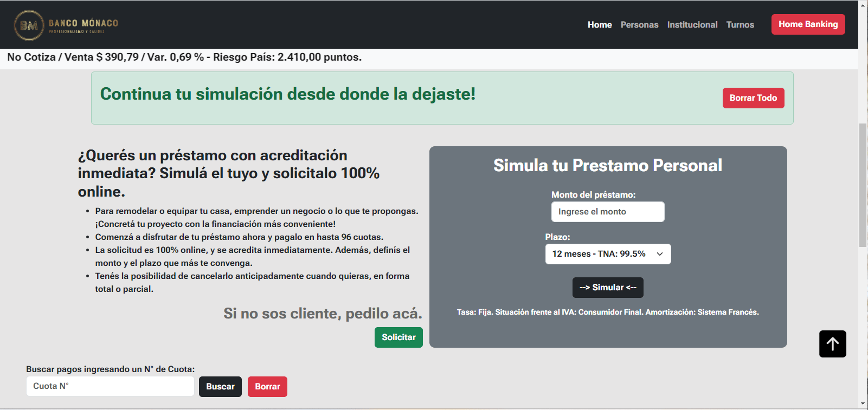This screenshot has height=410, width=868.
Task: Click the vertical page scrollbar thumb
Action: pos(863,184)
